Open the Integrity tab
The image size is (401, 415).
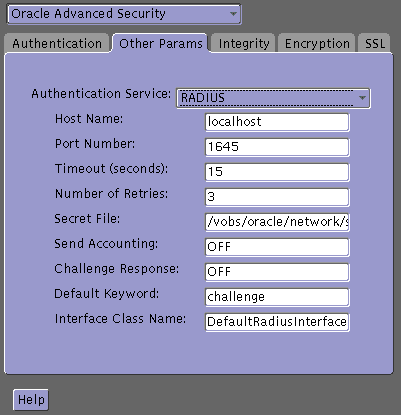[244, 44]
